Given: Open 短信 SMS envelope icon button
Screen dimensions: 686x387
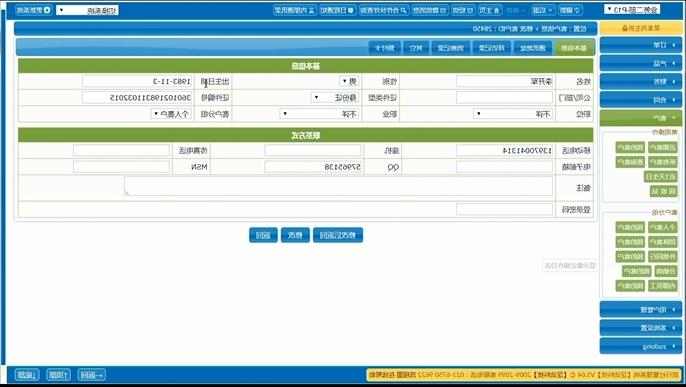Looking at the screenshot, I should [x=463, y=10].
